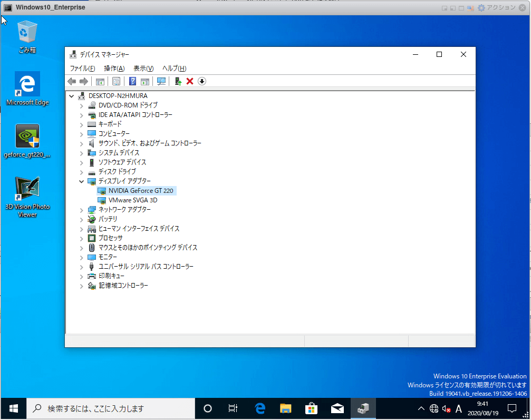Expand the ネットワーク アダプター node
531x420 pixels.
point(81,210)
